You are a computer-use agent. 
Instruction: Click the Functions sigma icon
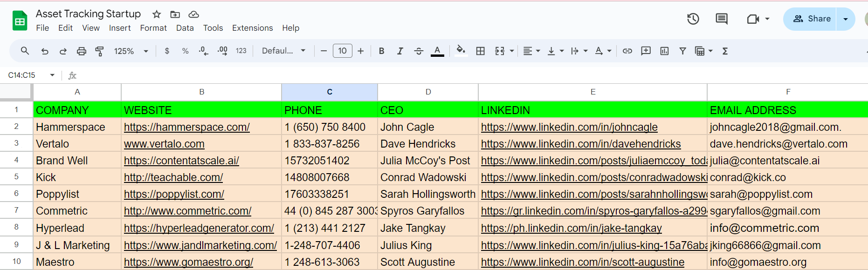(725, 51)
